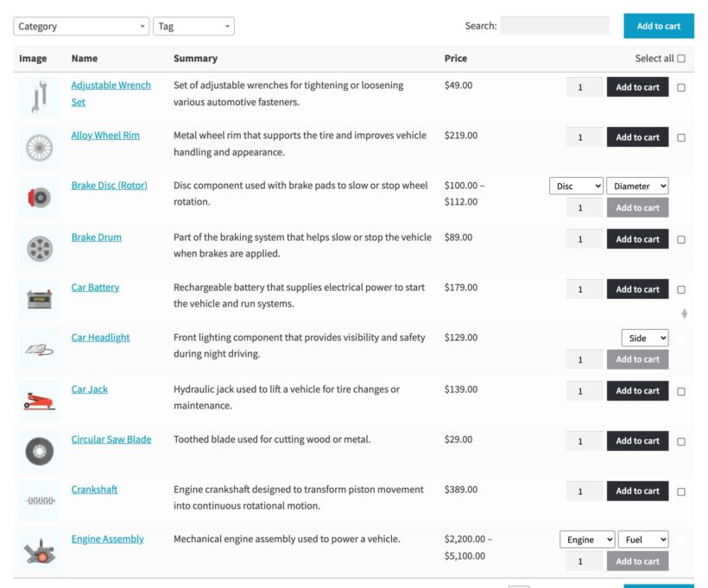The width and height of the screenshot is (708, 588).
Task: Add Circular Saw Blade to cart
Action: point(637,441)
